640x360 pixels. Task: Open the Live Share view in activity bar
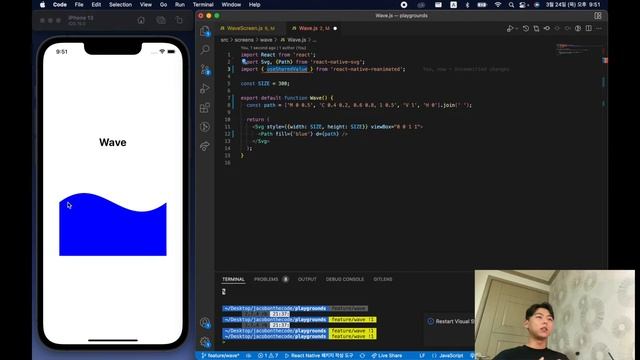point(205,146)
